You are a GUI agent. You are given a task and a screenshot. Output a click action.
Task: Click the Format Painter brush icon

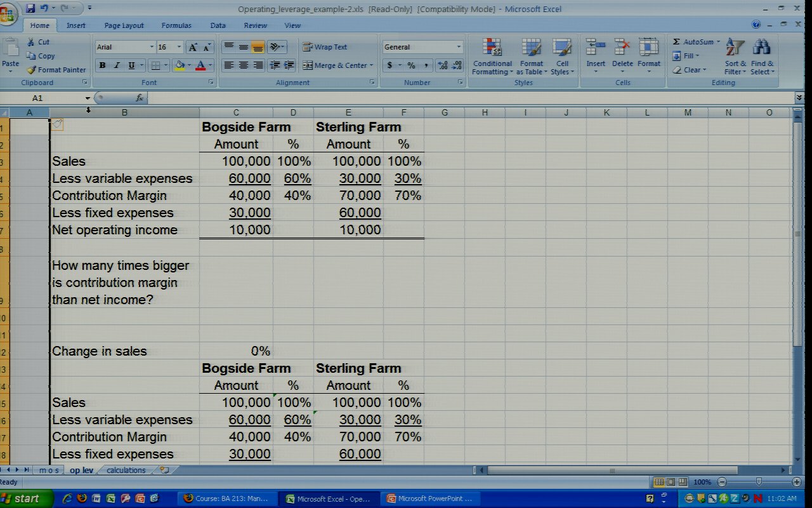pos(31,70)
